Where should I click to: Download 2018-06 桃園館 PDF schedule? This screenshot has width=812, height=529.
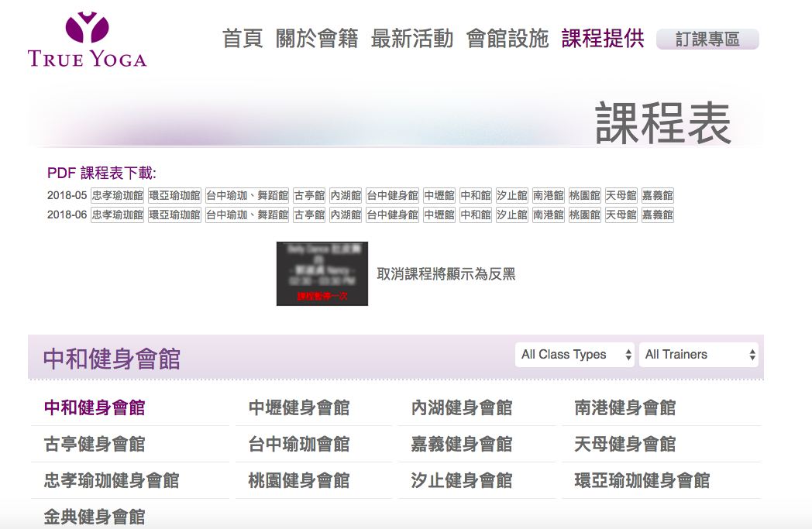click(585, 215)
